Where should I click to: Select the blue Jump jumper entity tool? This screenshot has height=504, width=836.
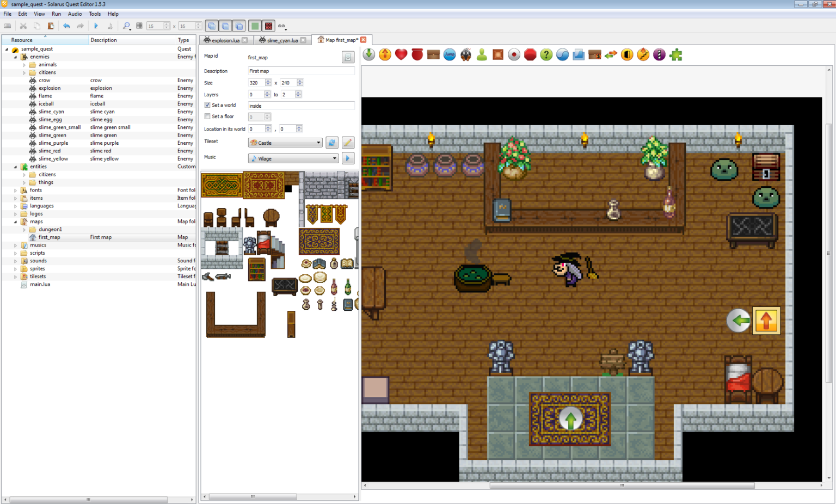(x=450, y=54)
